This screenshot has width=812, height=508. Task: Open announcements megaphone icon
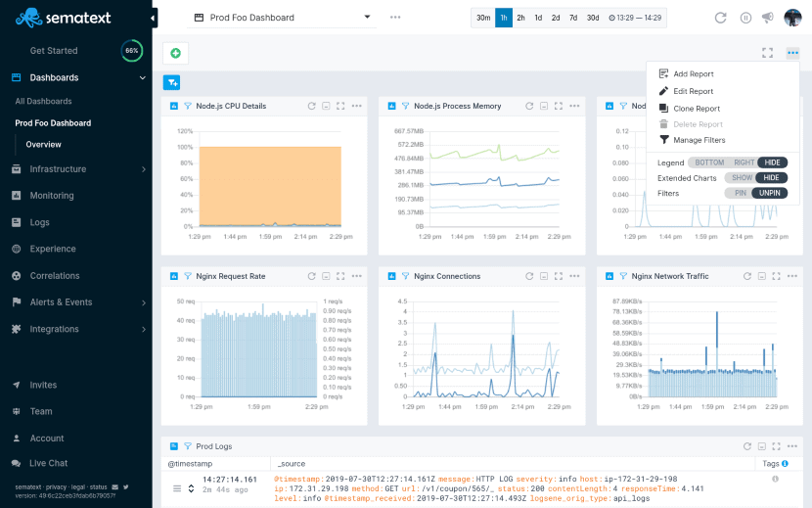pyautogui.click(x=767, y=17)
